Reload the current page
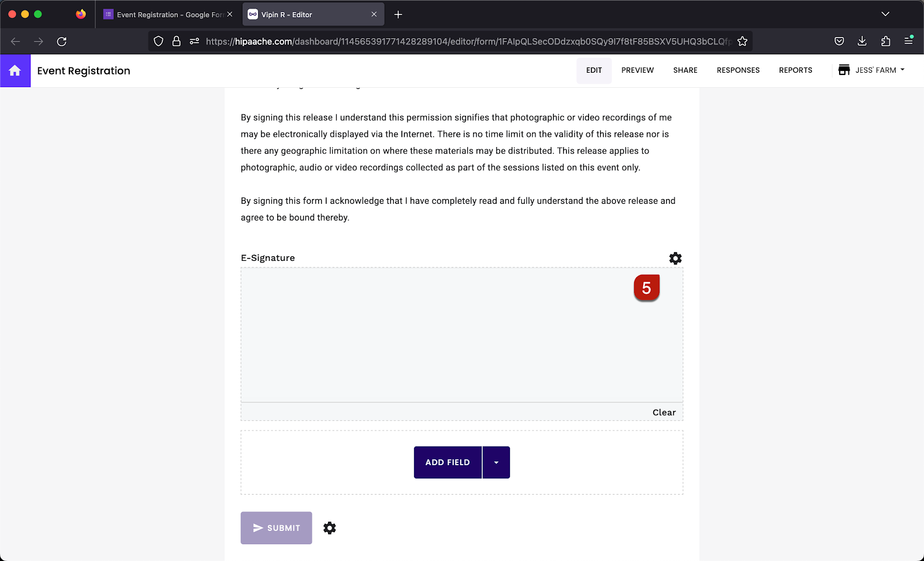 [x=61, y=41]
